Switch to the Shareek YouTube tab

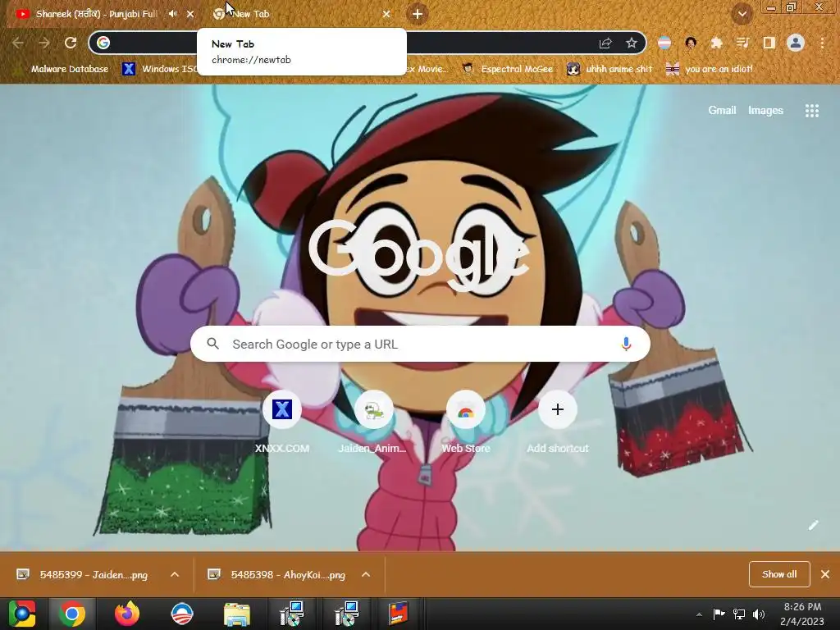[x=97, y=14]
